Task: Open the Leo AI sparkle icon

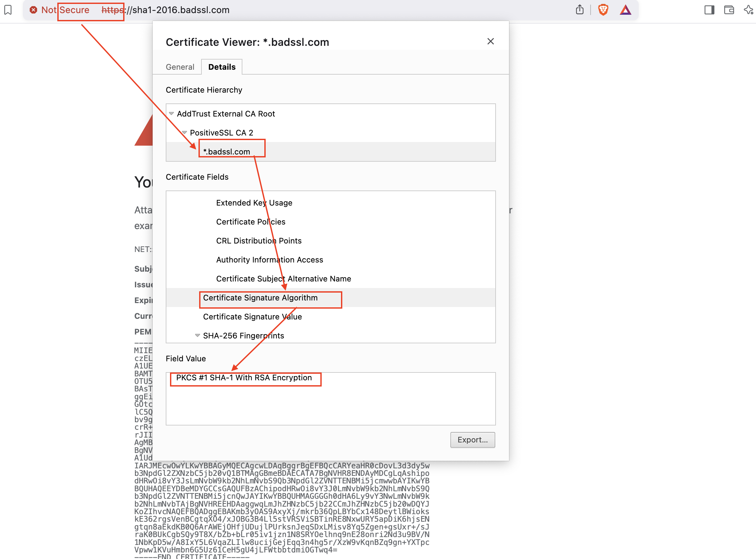Action: point(748,10)
